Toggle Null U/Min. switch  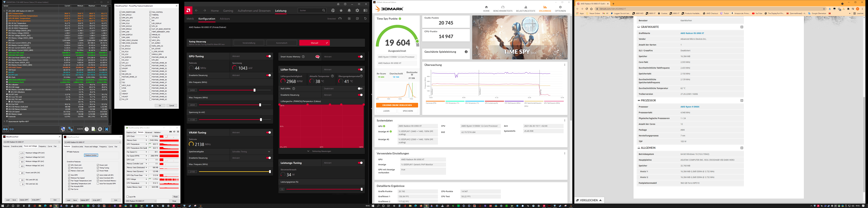[x=360, y=89]
